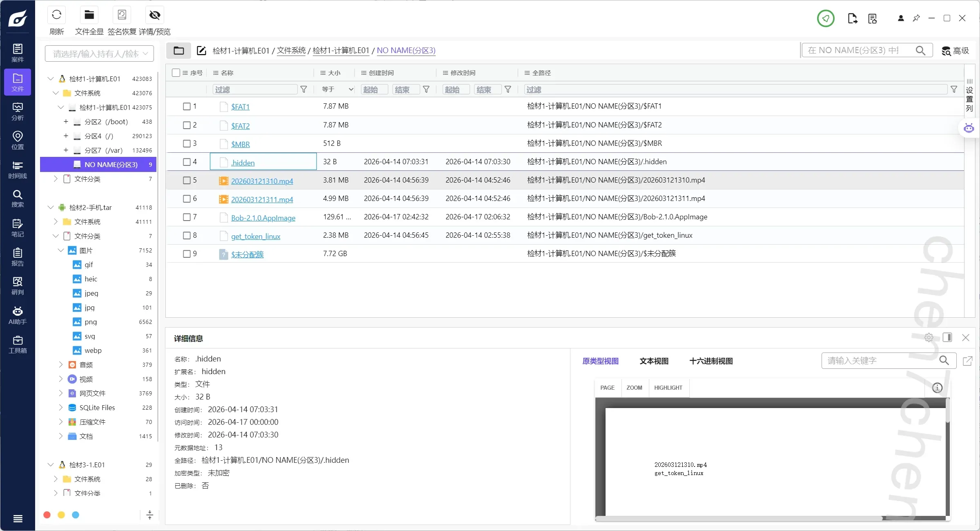Click the details panel settings gear
The width and height of the screenshot is (980, 531).
[929, 338]
